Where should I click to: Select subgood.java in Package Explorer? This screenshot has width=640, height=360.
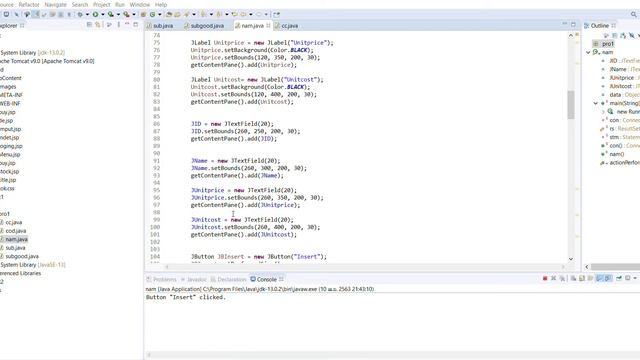click(22, 256)
